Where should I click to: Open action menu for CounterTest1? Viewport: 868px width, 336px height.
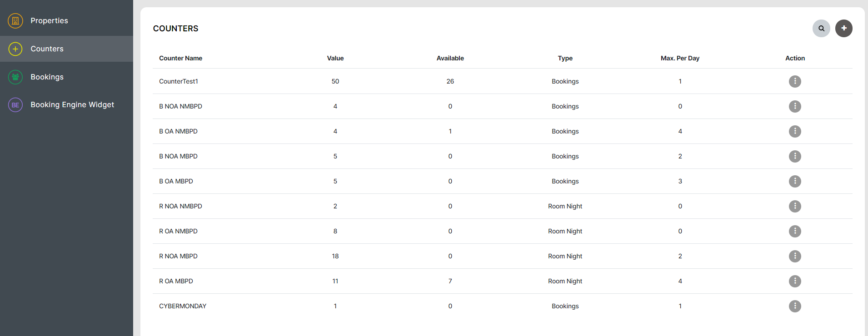pyautogui.click(x=795, y=81)
